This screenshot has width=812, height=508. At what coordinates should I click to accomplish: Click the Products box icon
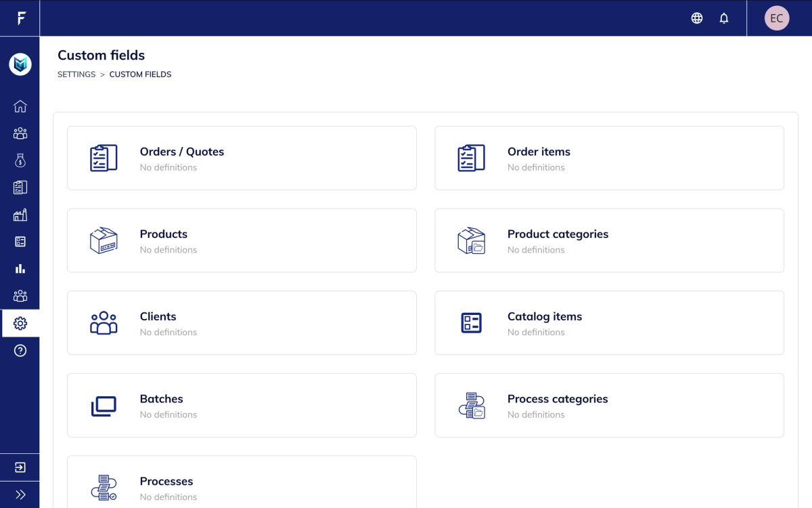tap(104, 240)
